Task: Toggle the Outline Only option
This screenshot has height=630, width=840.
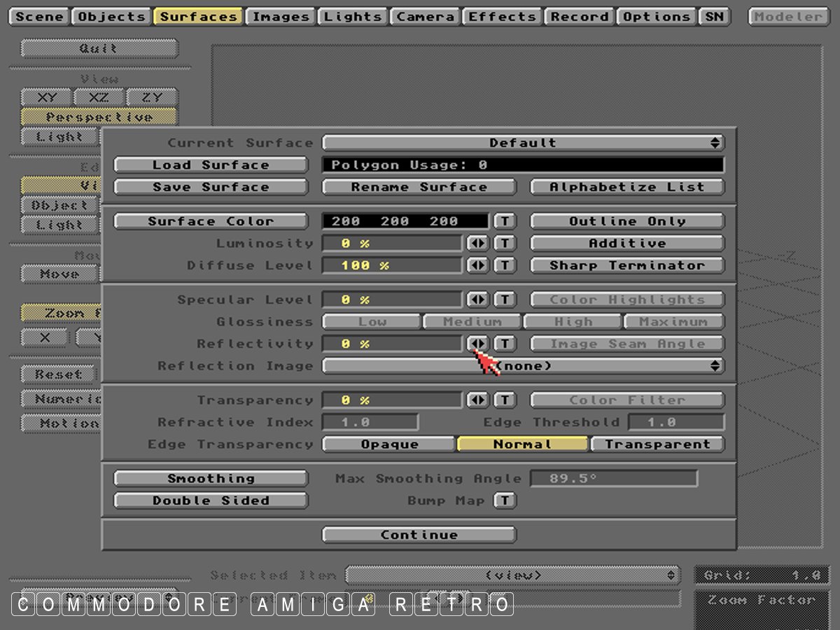Action: point(627,221)
